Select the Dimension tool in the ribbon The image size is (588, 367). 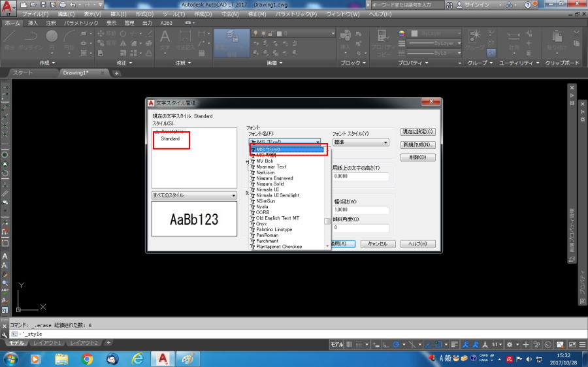pyautogui.click(x=185, y=40)
